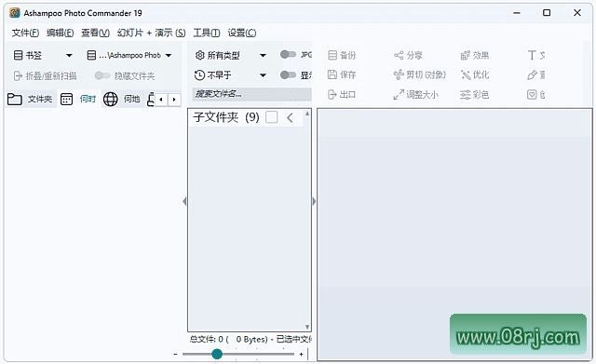
Task: Open the 文件(F) menu
Action: (25, 34)
